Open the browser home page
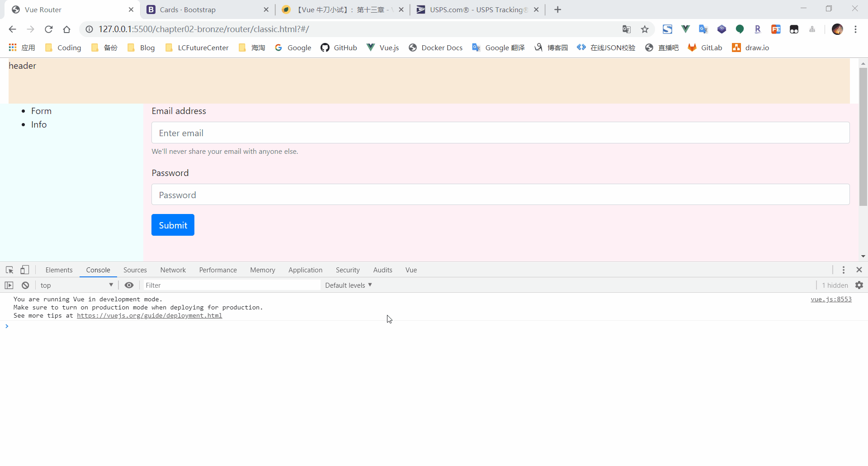 (x=66, y=29)
